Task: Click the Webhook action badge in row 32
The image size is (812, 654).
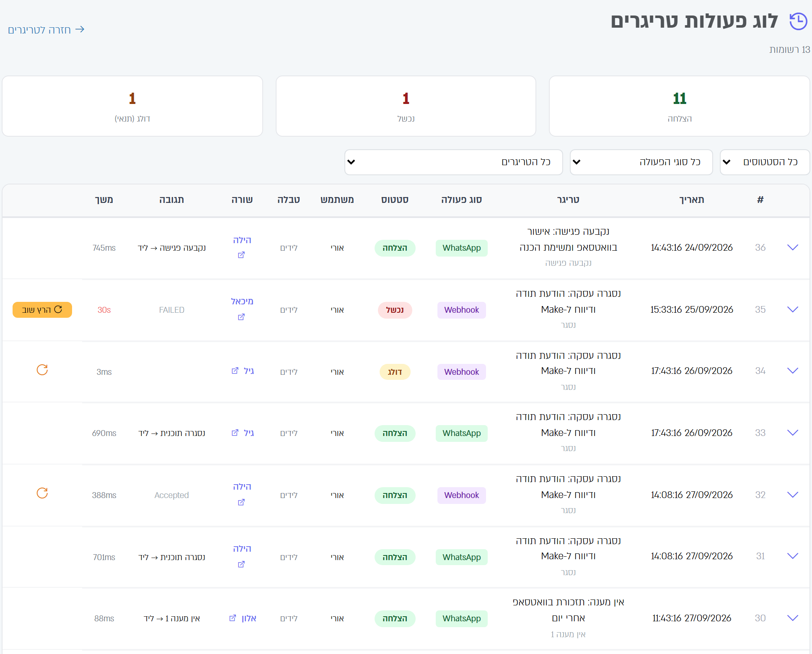Action: click(x=462, y=495)
